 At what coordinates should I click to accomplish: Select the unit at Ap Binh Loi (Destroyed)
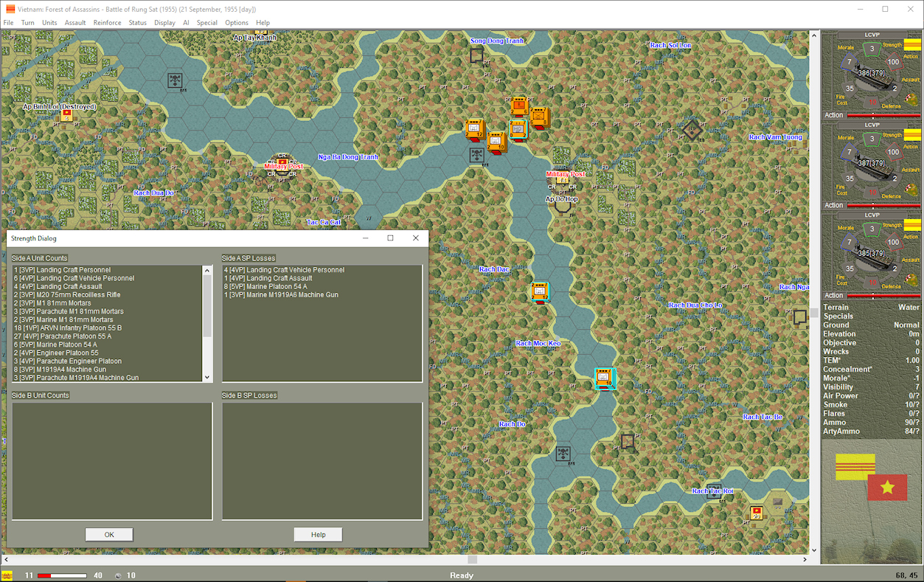pyautogui.click(x=66, y=117)
